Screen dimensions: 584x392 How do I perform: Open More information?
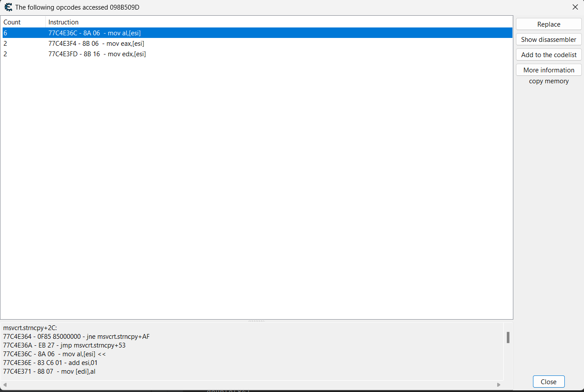click(549, 70)
